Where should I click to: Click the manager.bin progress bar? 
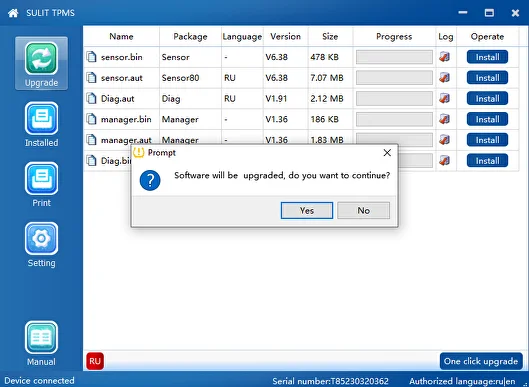(x=394, y=119)
